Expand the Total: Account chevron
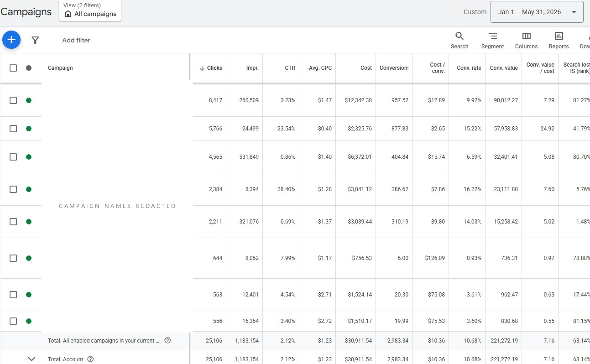The height and width of the screenshot is (364, 590). pos(31,359)
